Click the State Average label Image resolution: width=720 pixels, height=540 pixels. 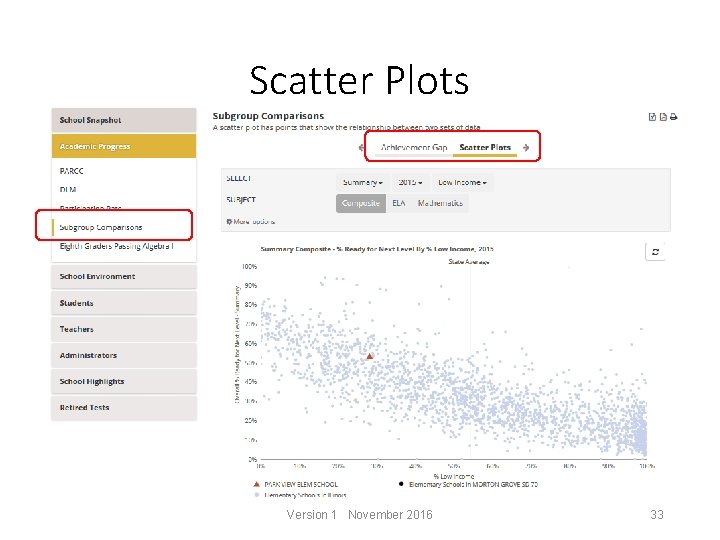[469, 262]
